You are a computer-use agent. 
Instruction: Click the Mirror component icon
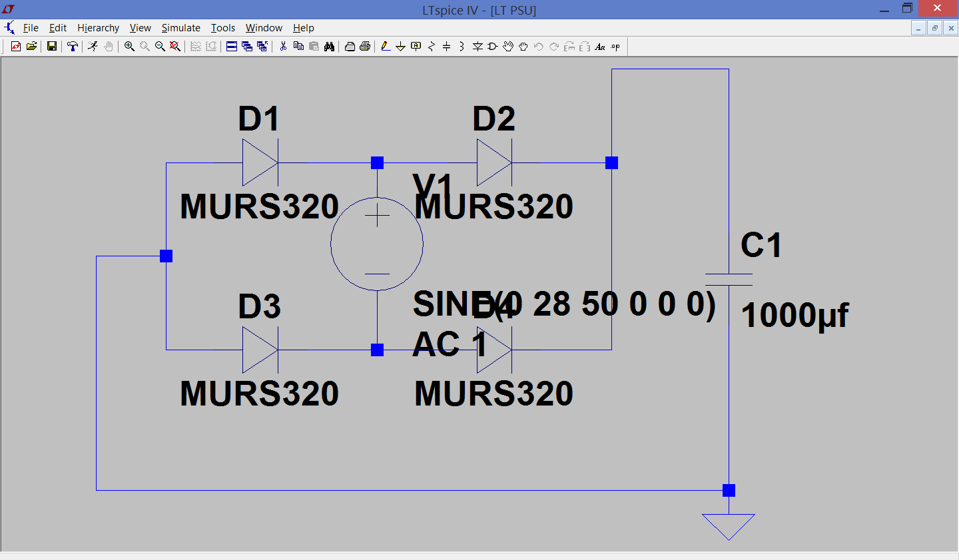pyautogui.click(x=585, y=47)
